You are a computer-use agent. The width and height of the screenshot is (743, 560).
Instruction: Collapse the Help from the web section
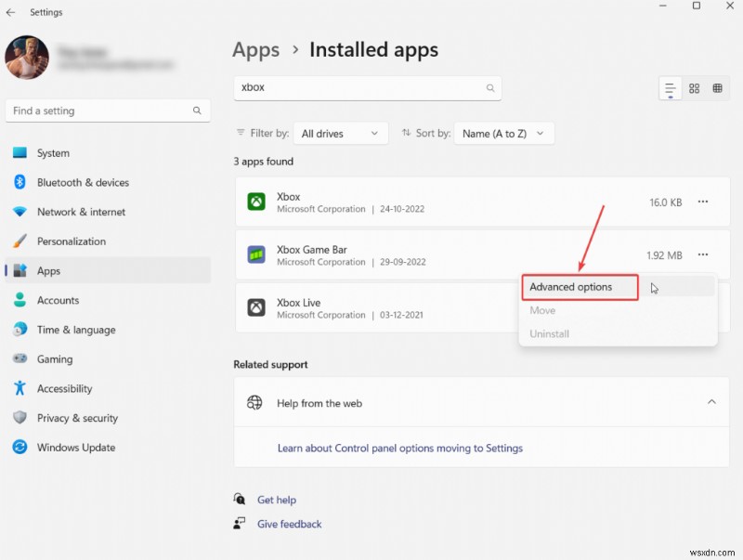coord(711,402)
